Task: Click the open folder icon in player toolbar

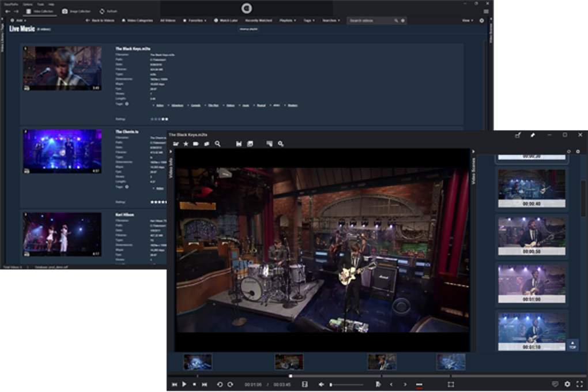Action: [x=175, y=144]
